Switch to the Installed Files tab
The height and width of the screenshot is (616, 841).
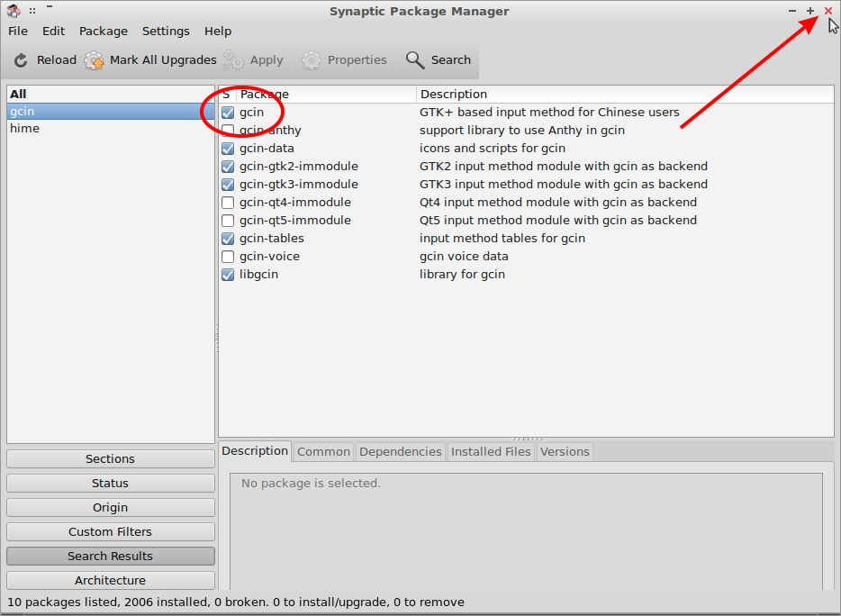[491, 452]
